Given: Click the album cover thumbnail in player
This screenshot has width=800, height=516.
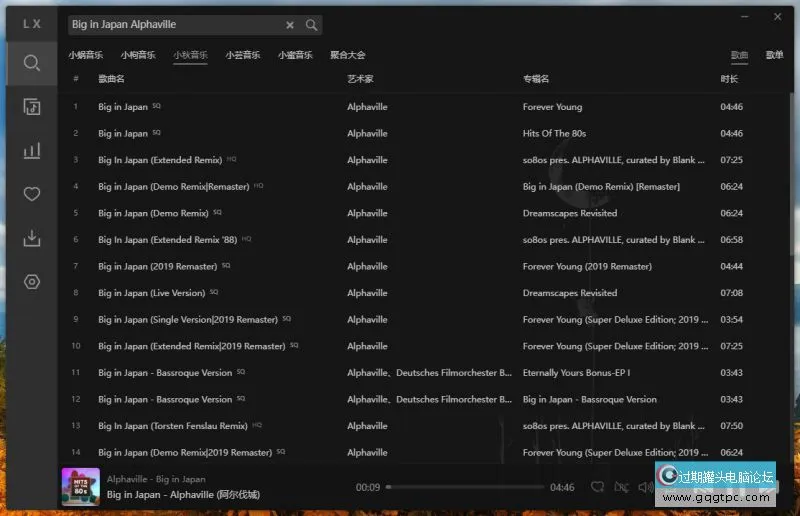Looking at the screenshot, I should pyautogui.click(x=80, y=487).
